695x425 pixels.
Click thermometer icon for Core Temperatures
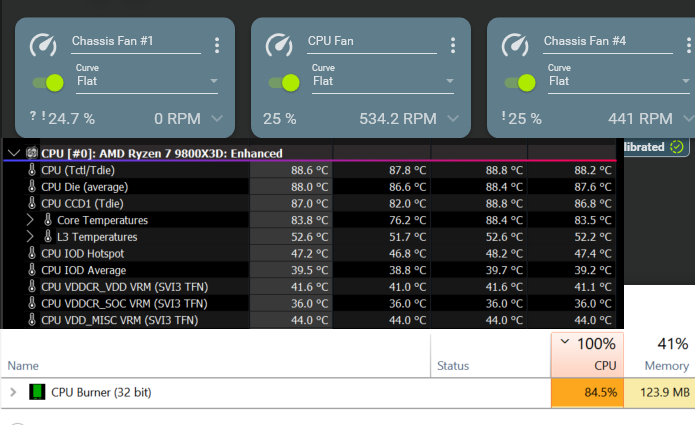click(48, 220)
